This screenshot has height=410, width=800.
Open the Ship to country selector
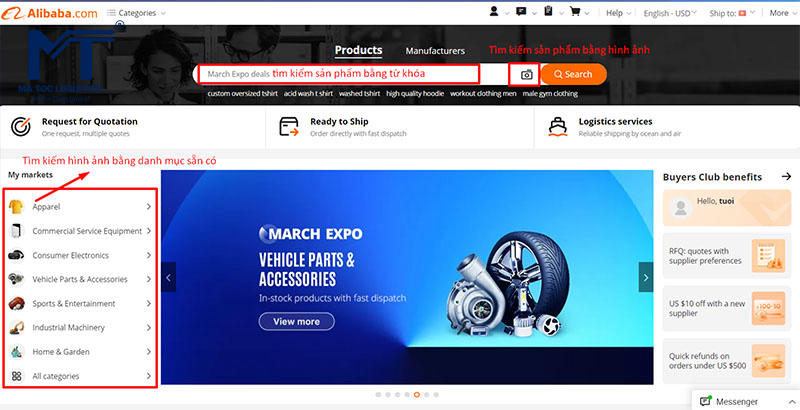pos(732,13)
